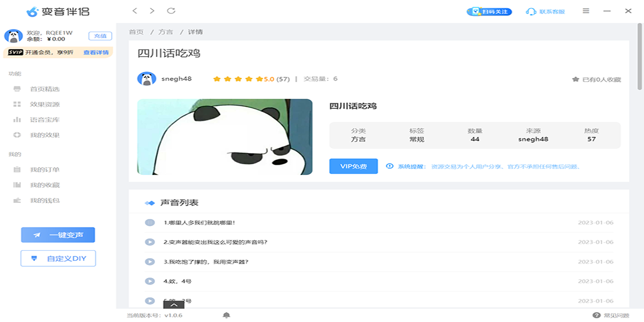644x322 pixels.
Task: Open 效果资源 in the sidebar
Action: coord(45,105)
